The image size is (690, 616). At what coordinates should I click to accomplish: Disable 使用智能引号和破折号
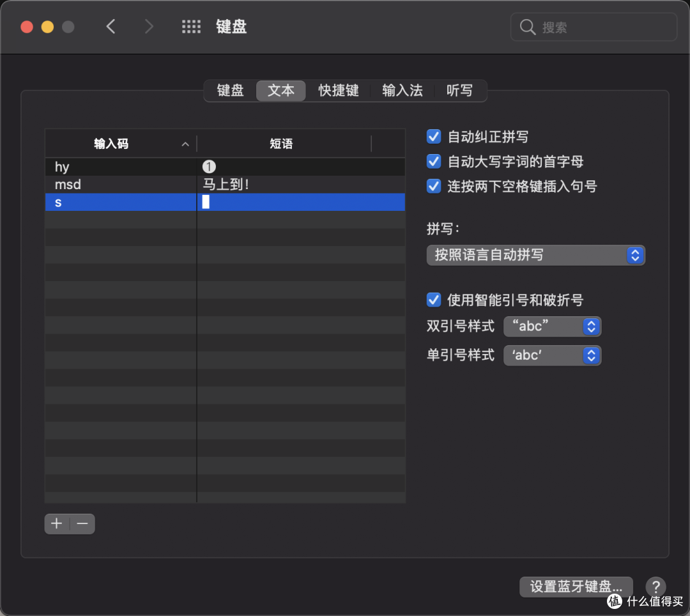point(433,300)
